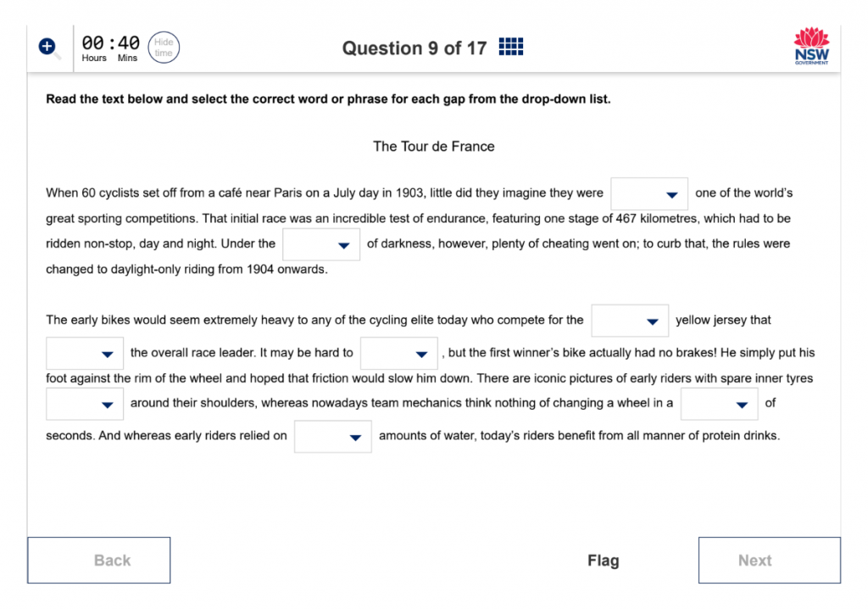Open dropdown after "early riders relied on"
This screenshot has height=609, width=868.
tap(332, 437)
